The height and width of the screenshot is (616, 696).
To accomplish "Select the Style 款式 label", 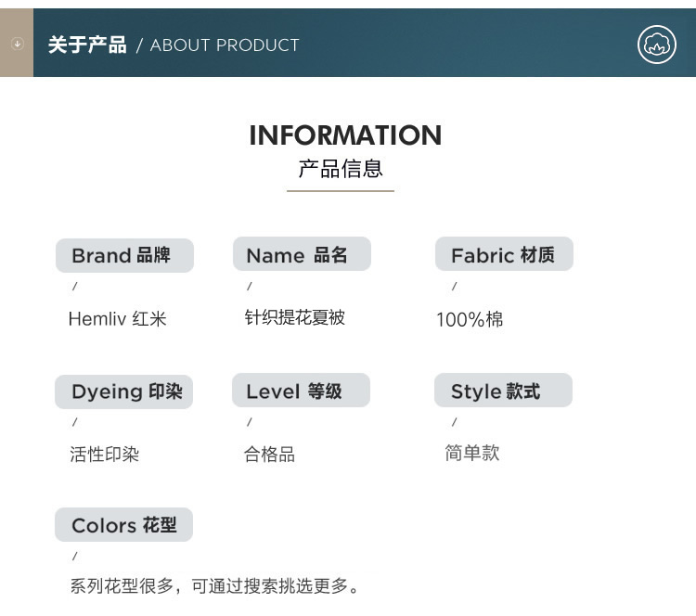I will (x=503, y=391).
